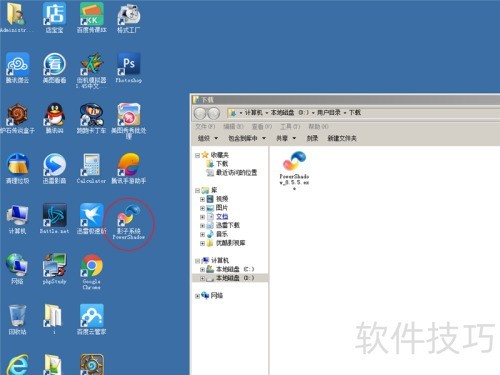
Task: Open the File (文件) menu
Action: 205,126
